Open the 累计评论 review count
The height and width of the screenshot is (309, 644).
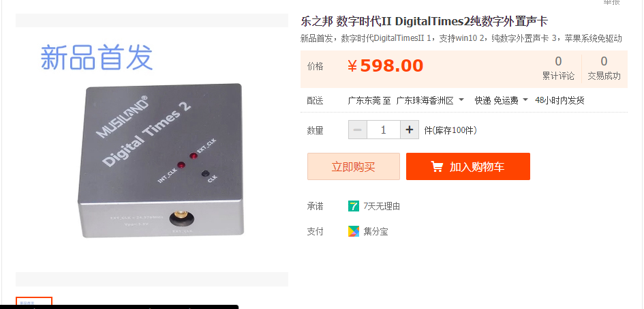pyautogui.click(x=558, y=69)
